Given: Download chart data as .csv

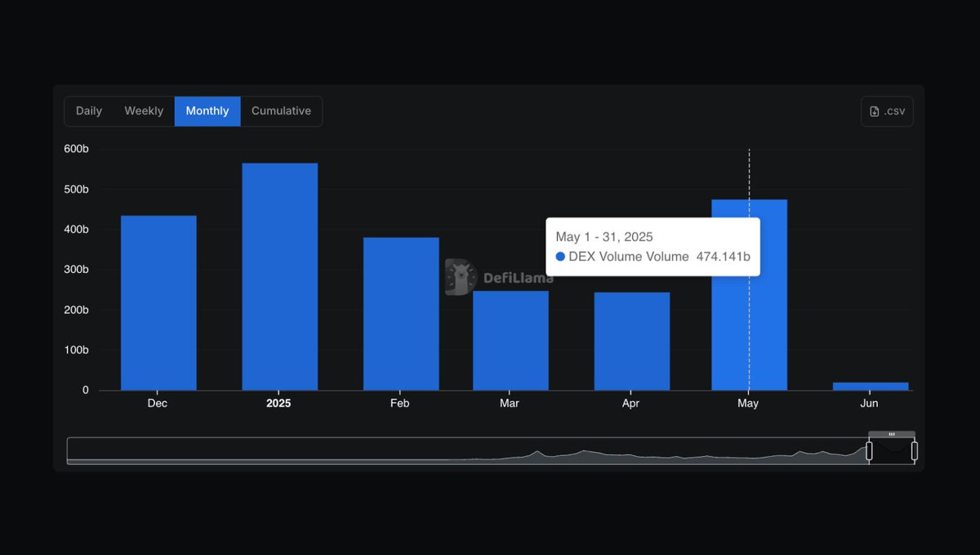Looking at the screenshot, I should (x=887, y=111).
